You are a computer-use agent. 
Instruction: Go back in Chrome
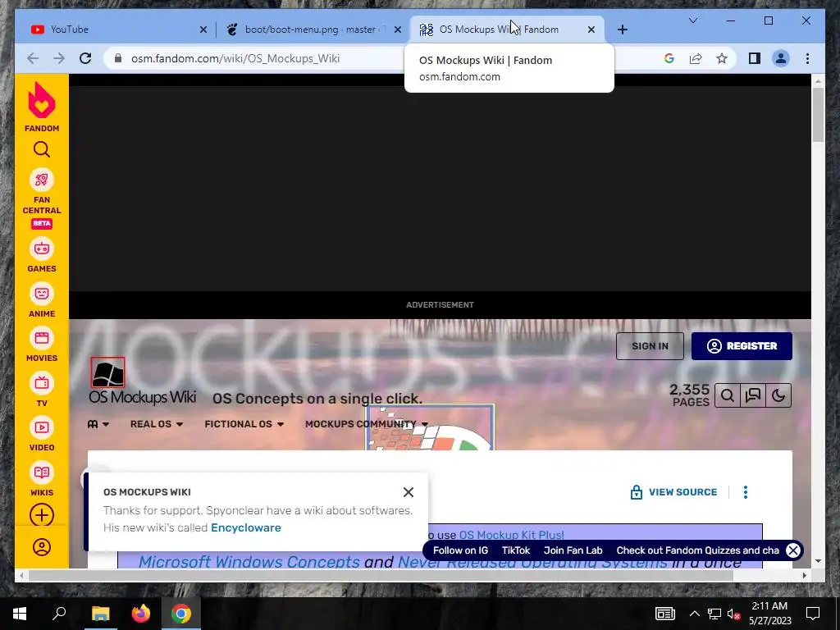[x=33, y=58]
